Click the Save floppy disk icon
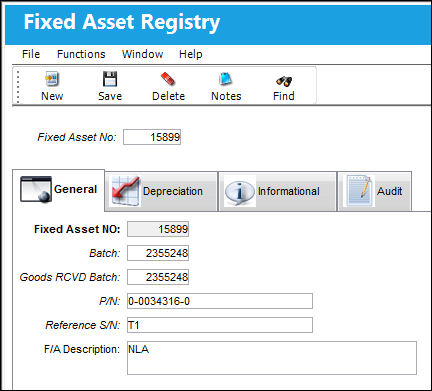The image size is (432, 391). (110, 79)
